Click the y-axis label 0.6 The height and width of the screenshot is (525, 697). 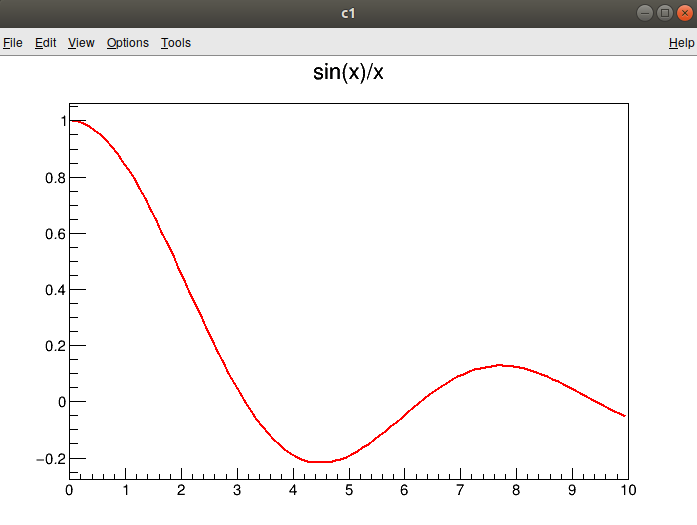[55, 234]
